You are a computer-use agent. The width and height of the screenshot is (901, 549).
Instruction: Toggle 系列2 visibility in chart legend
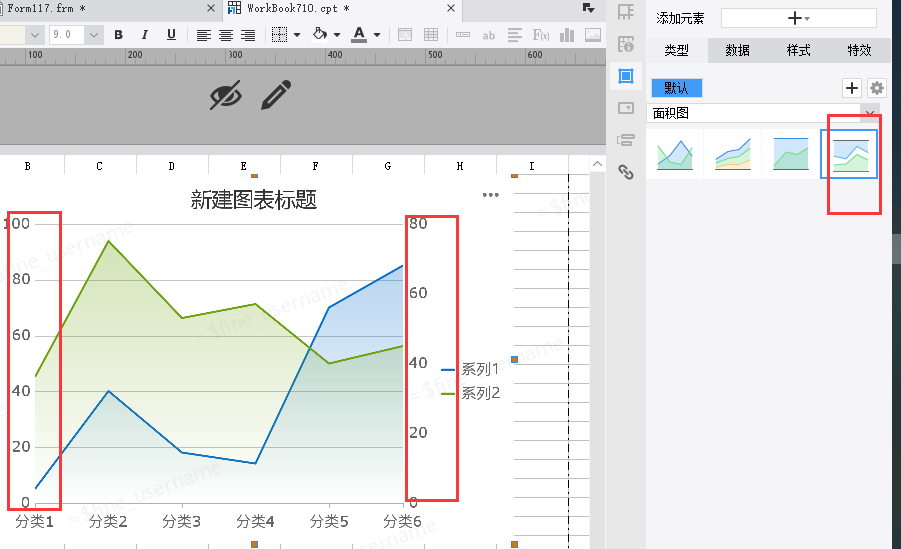click(x=470, y=393)
